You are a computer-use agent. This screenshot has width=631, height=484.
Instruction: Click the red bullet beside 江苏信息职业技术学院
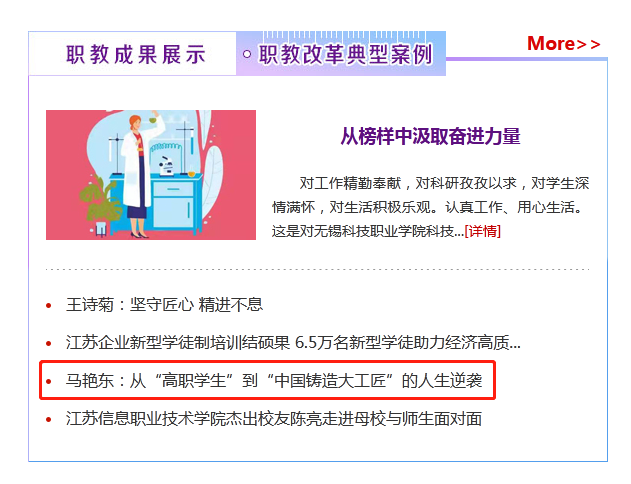coord(49,420)
